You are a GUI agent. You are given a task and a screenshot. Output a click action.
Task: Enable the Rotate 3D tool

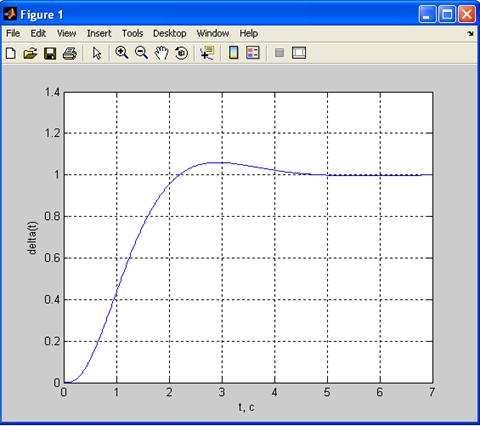click(181, 53)
